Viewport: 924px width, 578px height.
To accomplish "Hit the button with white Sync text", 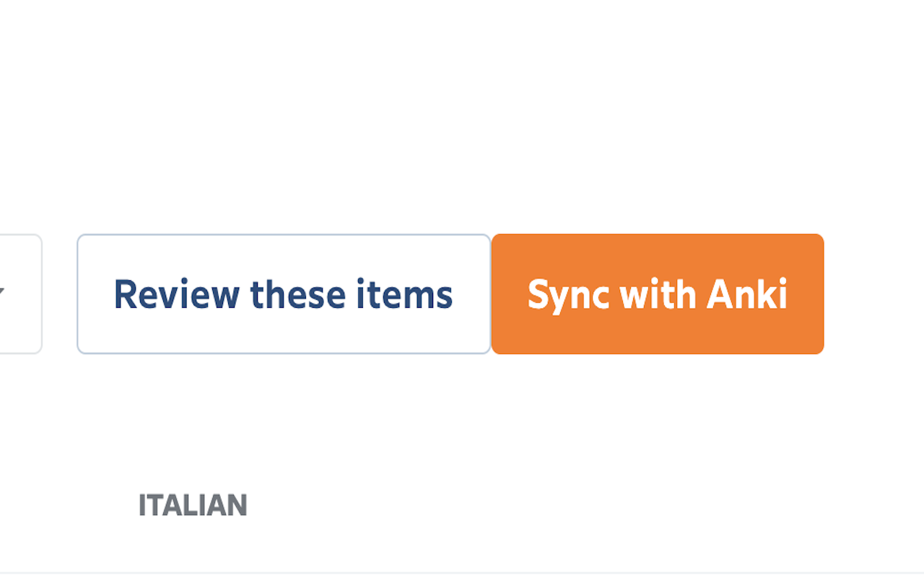I will [657, 294].
